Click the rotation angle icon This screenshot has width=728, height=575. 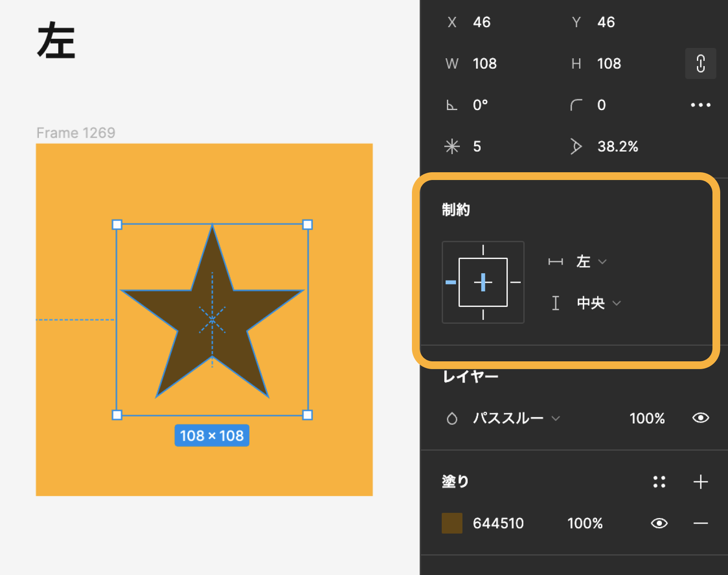pos(451,105)
